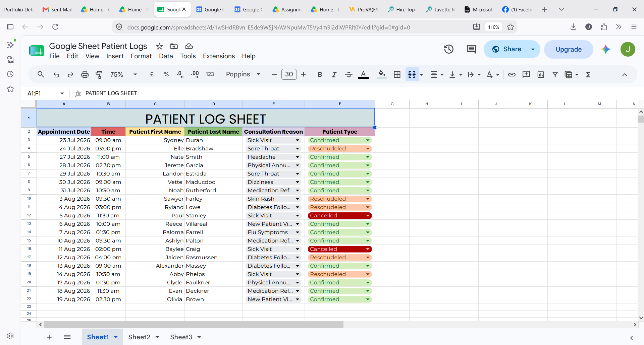The image size is (644, 345).
Task: Open the fill color picker
Action: [x=382, y=74]
